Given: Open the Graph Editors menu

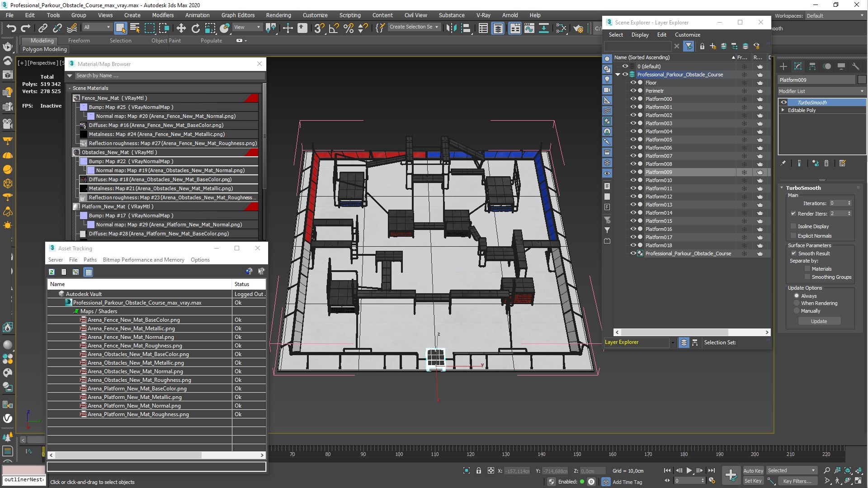Looking at the screenshot, I should point(238,15).
